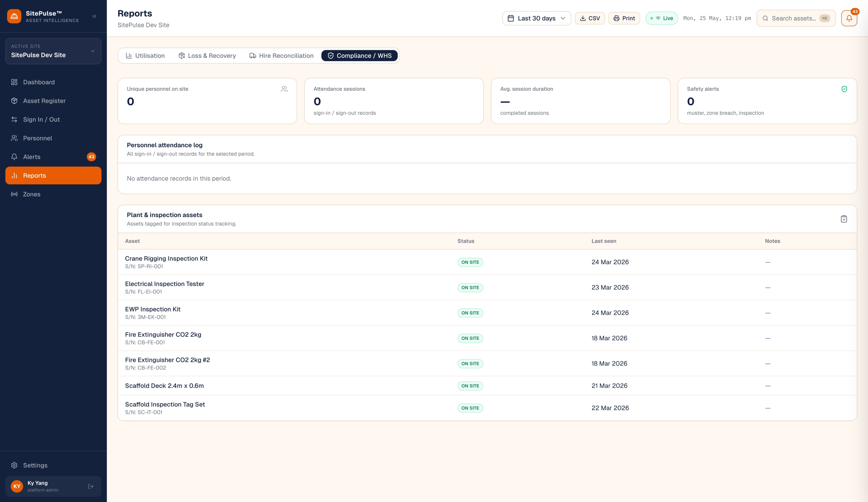This screenshot has height=502, width=868.
Task: Click into the Search assets field
Action: point(796,18)
